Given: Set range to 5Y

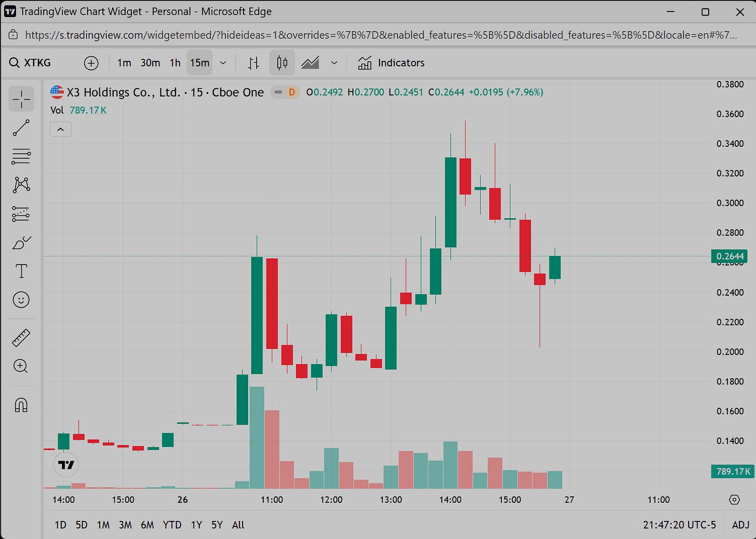Looking at the screenshot, I should coord(217,525).
